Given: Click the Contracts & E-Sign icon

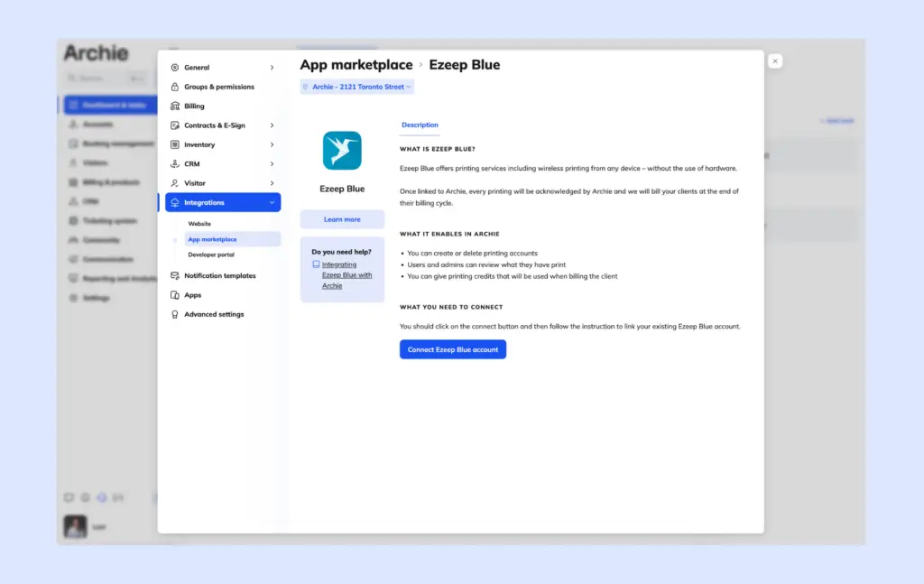Looking at the screenshot, I should [174, 125].
